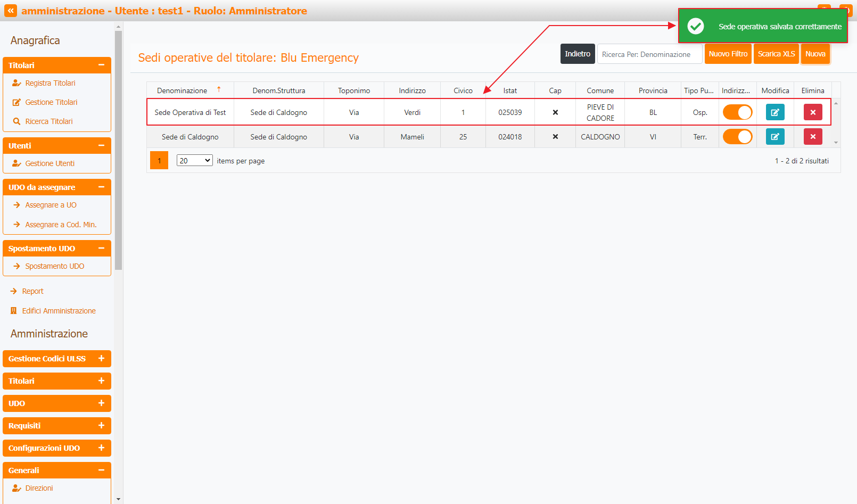The height and width of the screenshot is (504, 857).
Task: Select the 'PIEVE DI CADORE' cell
Action: 600,112
